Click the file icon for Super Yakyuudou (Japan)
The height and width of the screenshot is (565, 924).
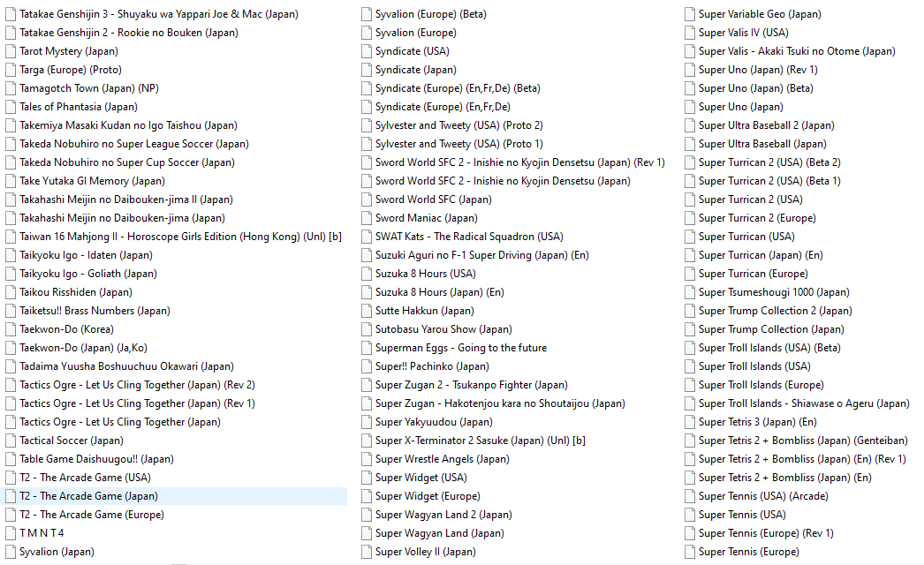click(366, 422)
